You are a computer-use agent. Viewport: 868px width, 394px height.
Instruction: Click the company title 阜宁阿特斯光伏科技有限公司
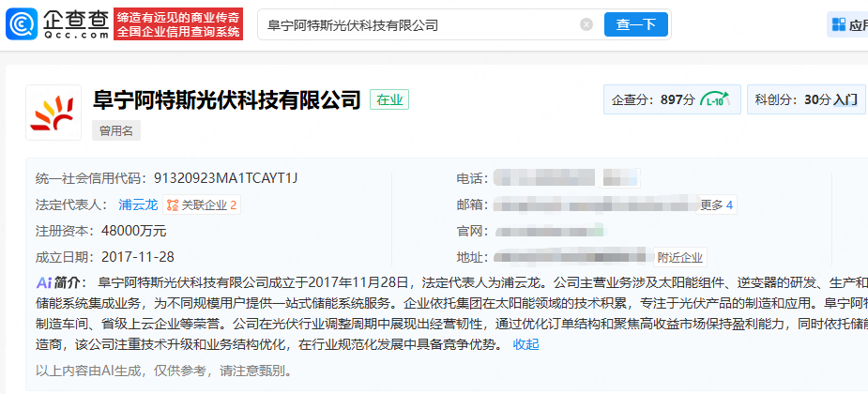226,99
